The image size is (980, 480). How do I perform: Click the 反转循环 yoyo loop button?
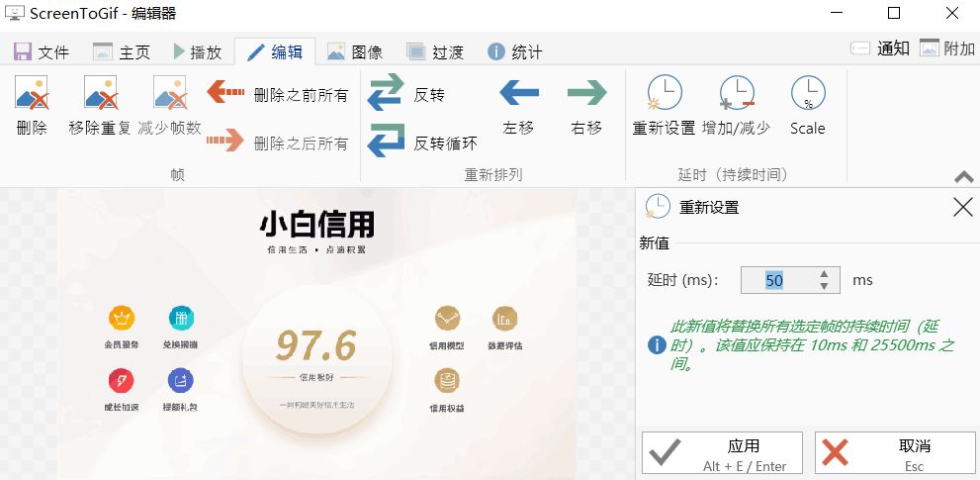pyautogui.click(x=422, y=143)
